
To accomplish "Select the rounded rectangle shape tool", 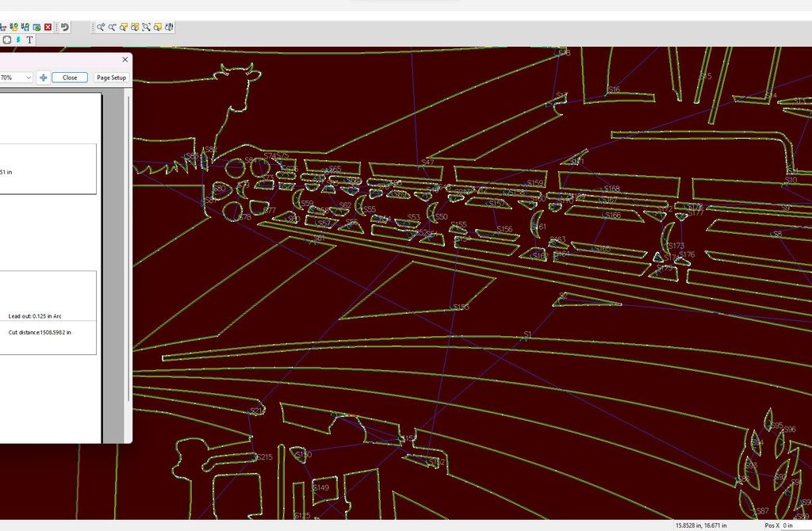I will (7, 40).
